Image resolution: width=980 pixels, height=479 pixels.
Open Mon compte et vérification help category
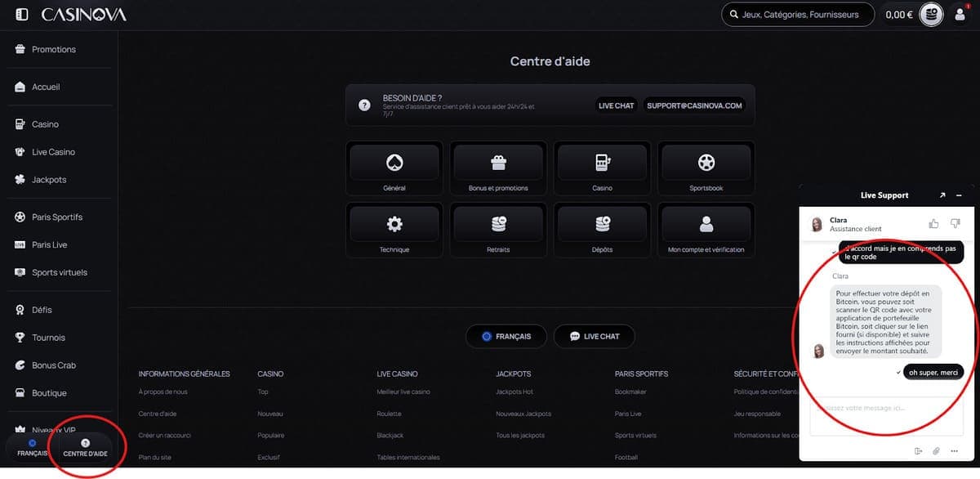(706, 231)
